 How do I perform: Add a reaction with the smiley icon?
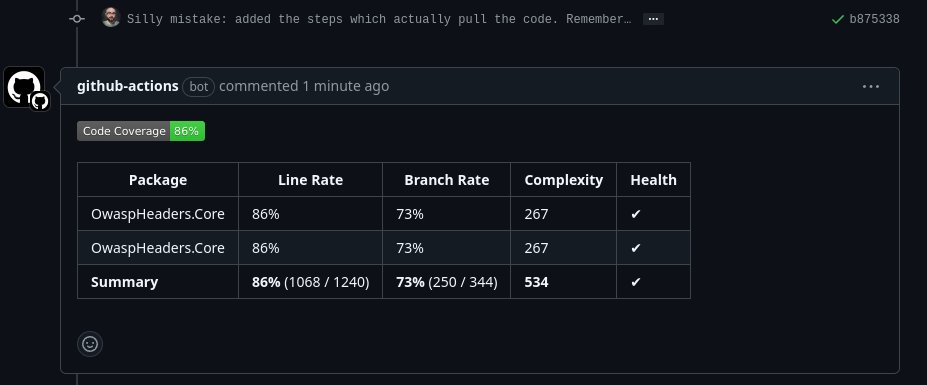(x=90, y=344)
